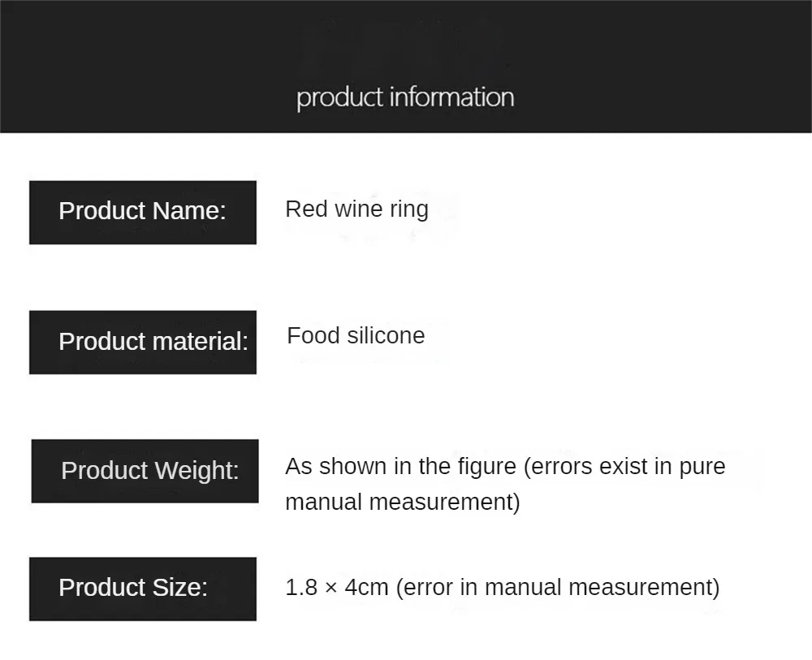
Task: Click the word 'material:' in the label
Action: 200,342
